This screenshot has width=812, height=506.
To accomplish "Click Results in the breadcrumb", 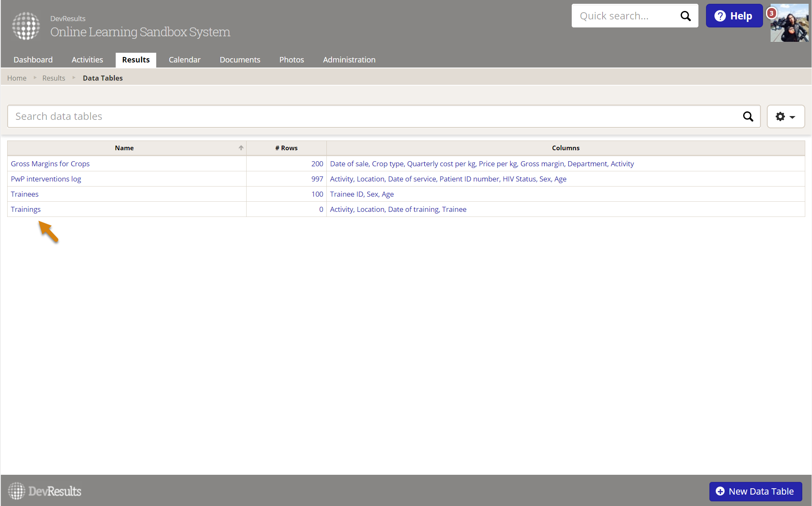I will coord(54,78).
